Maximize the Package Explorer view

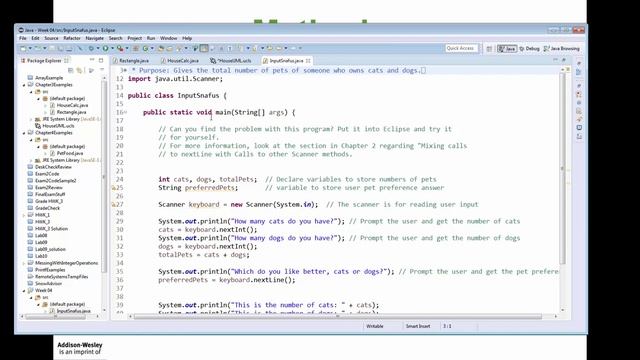(101, 60)
